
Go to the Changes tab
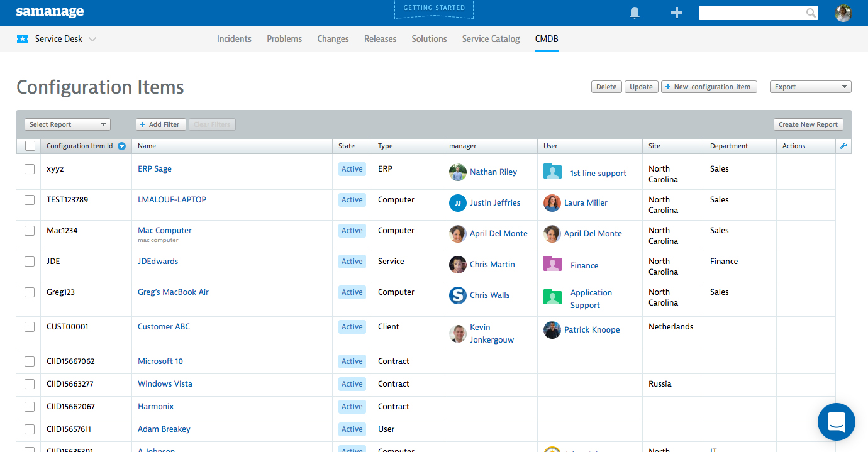pos(333,39)
